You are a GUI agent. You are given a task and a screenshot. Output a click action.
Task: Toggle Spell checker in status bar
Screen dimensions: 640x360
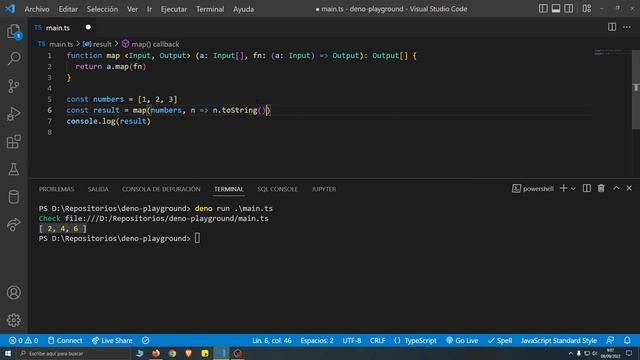coord(500,340)
